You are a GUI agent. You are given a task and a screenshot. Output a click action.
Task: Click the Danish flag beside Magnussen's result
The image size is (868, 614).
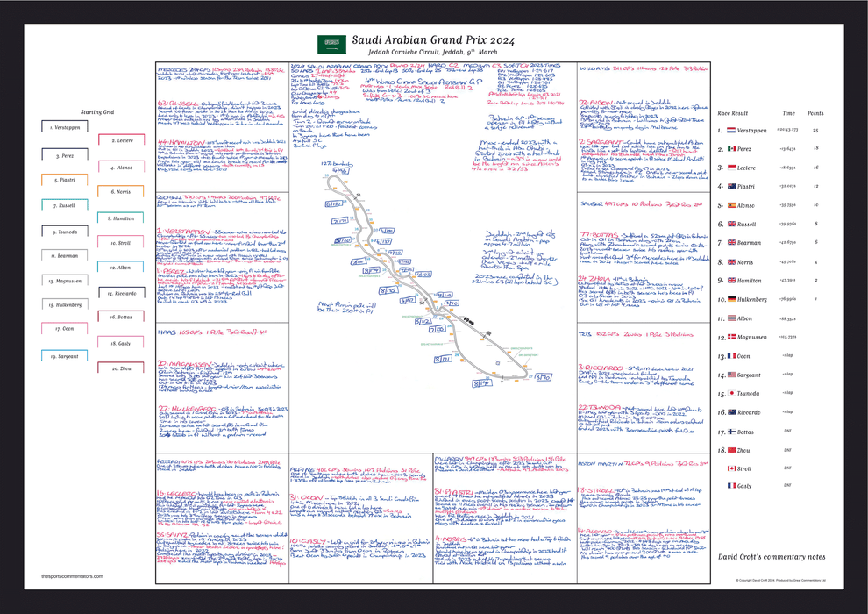tap(730, 338)
